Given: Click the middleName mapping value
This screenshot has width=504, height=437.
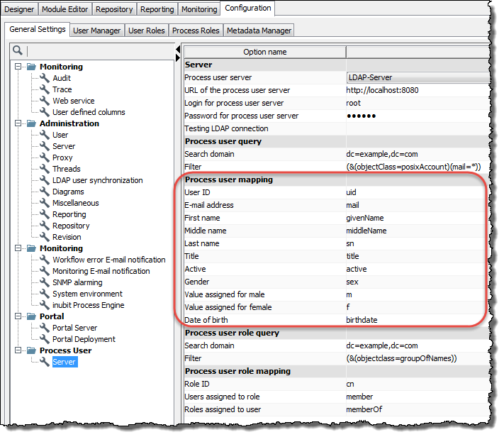Looking at the screenshot, I should (366, 231).
